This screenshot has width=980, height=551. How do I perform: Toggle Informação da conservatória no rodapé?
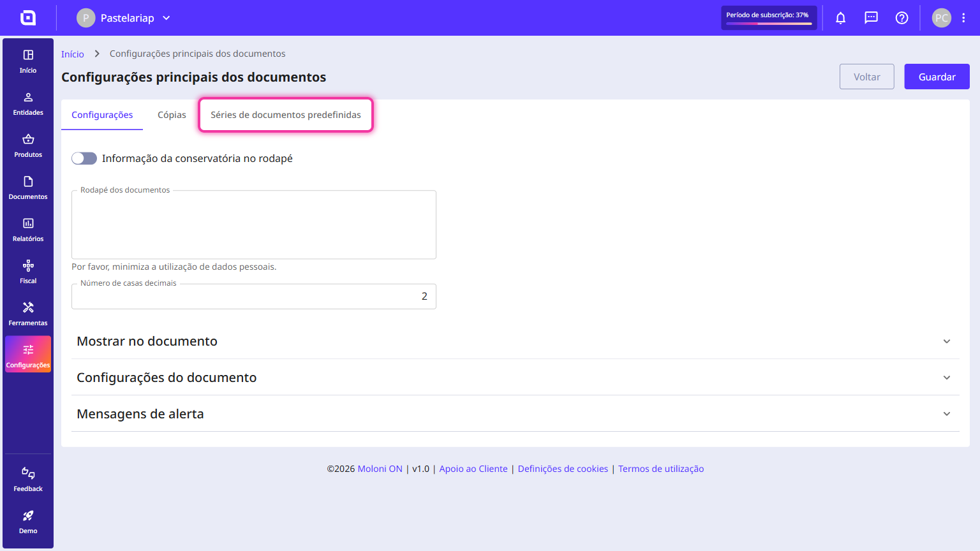84,158
